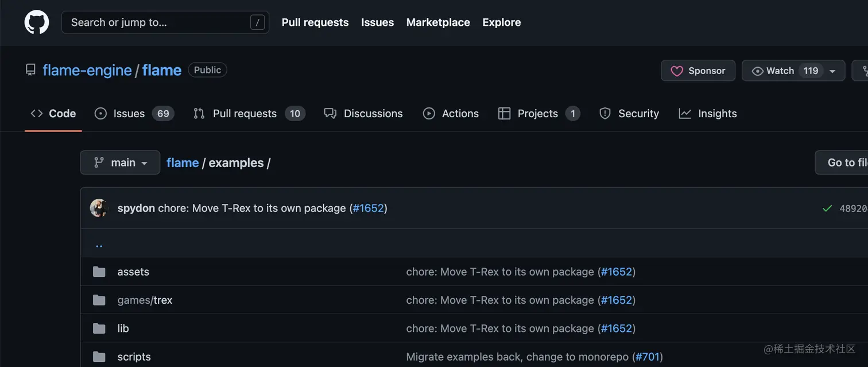868x367 pixels.
Task: Open the GitHub logo home page
Action: [x=37, y=22]
